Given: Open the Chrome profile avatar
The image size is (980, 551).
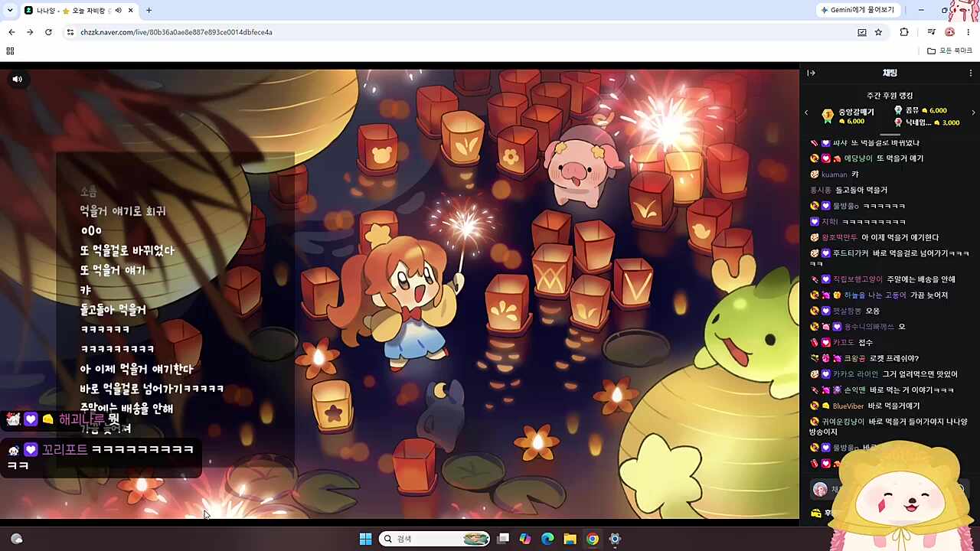Looking at the screenshot, I should (950, 32).
